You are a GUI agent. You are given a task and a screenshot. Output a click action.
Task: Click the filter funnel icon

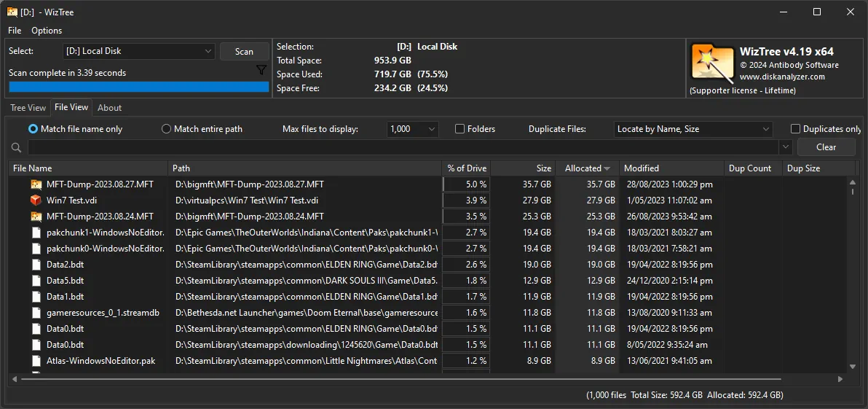(261, 70)
